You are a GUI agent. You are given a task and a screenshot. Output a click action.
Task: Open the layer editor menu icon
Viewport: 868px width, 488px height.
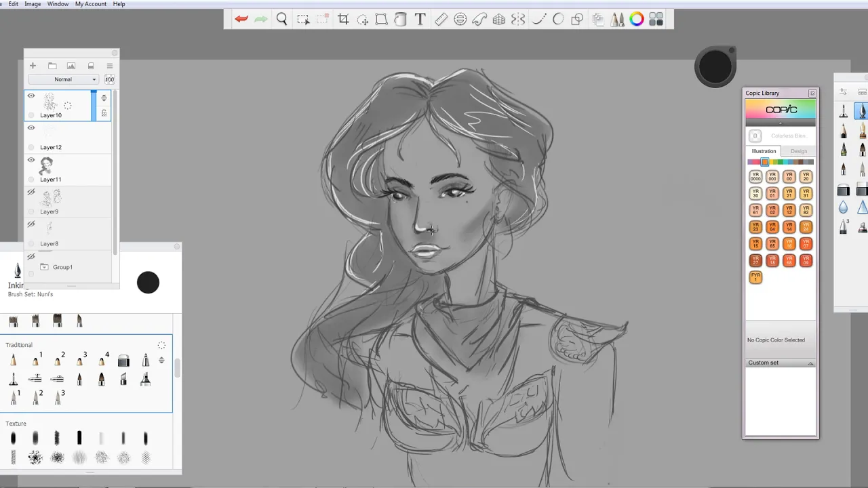tap(110, 66)
